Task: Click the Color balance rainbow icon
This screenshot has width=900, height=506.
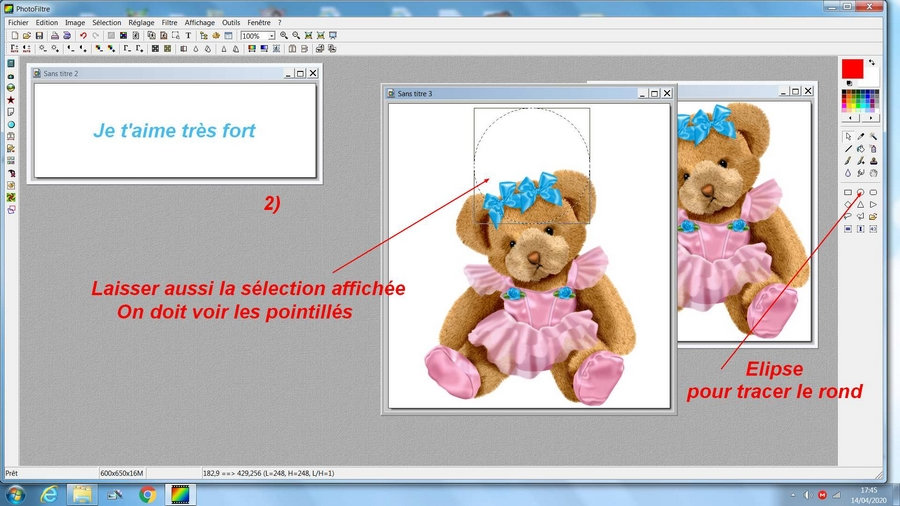Action: (251, 49)
